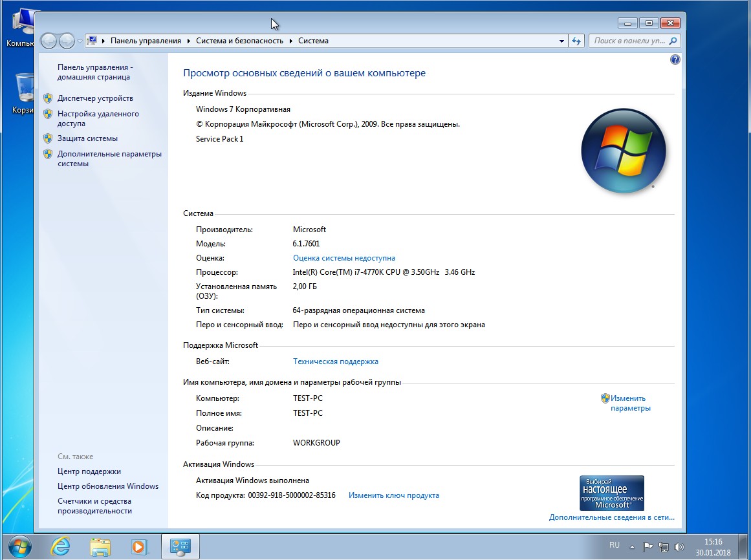Click the shield icon beside Дополнительные параметры системы
Screen dimensions: 751x560
(x=48, y=154)
